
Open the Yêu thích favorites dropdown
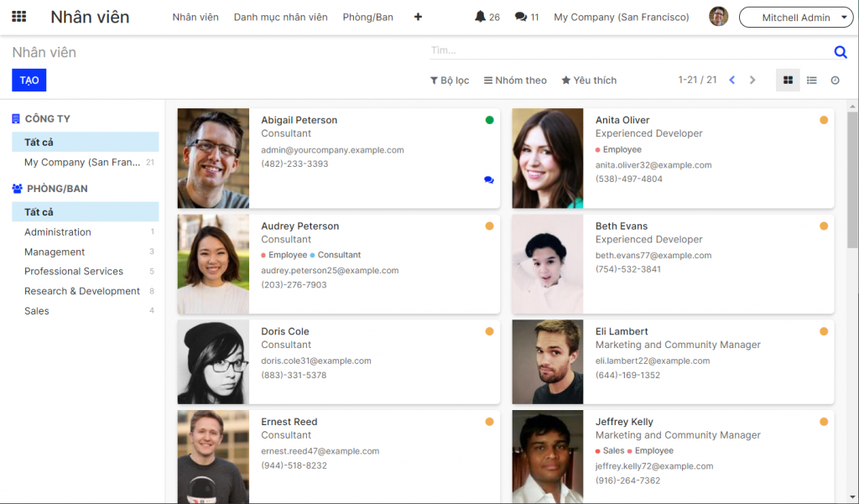tap(589, 80)
